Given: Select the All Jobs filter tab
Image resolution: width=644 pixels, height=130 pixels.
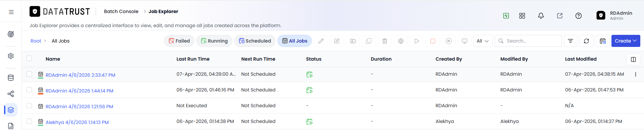Looking at the screenshot, I should point(295,41).
